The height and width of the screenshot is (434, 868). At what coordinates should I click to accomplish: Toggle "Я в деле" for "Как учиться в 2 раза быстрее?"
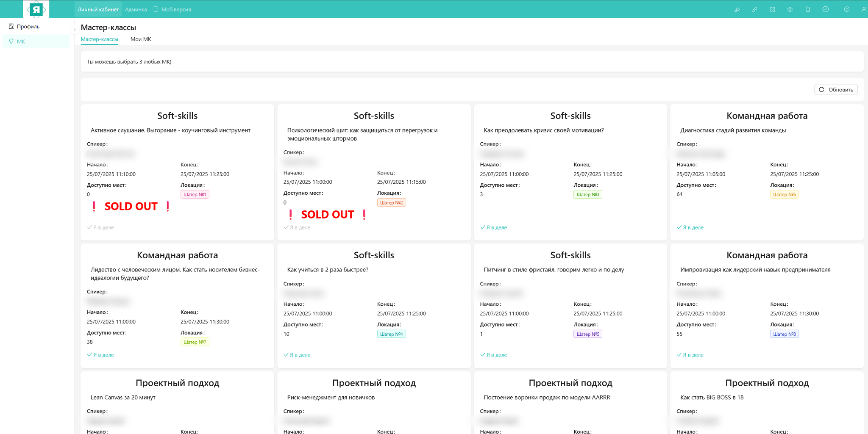pyautogui.click(x=297, y=355)
